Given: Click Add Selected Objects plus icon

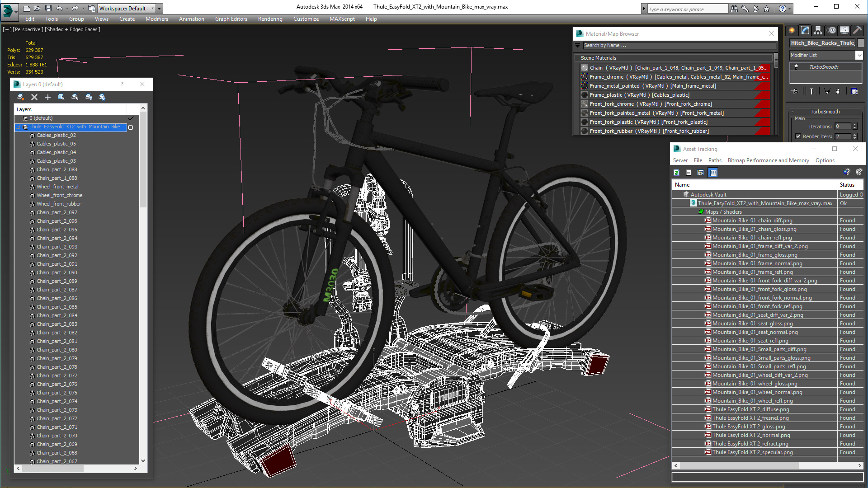Looking at the screenshot, I should point(48,97).
